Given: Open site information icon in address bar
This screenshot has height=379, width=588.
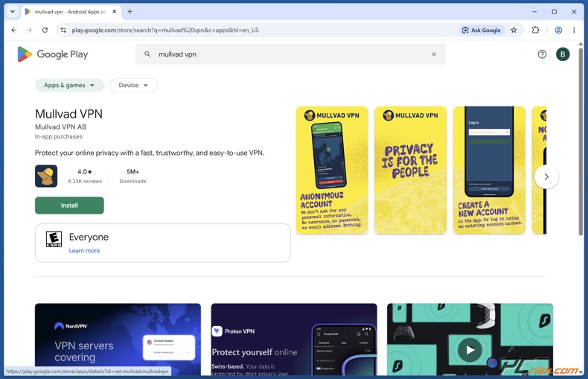Looking at the screenshot, I should pos(63,30).
